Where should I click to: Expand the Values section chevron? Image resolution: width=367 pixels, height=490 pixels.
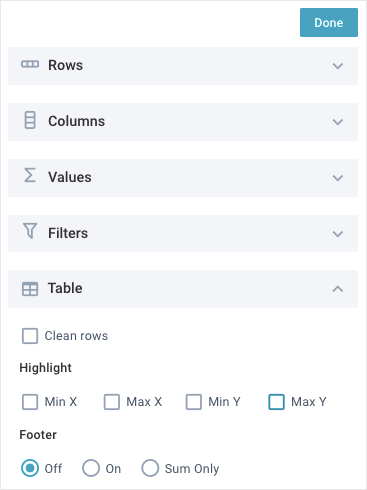pos(338,178)
